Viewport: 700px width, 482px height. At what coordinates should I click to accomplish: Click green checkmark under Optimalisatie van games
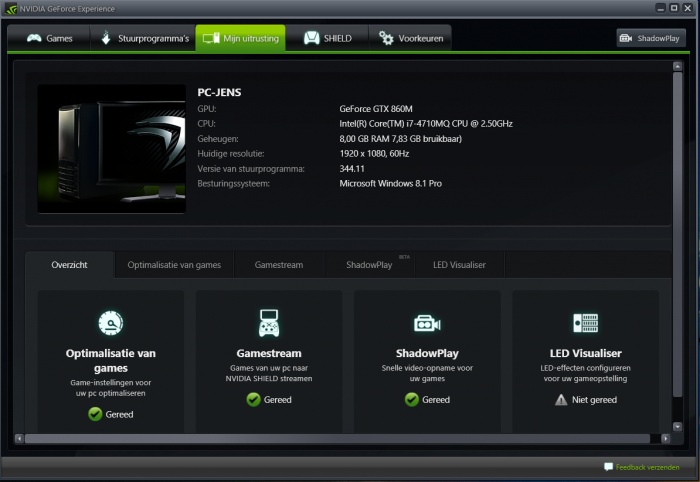[x=95, y=414]
